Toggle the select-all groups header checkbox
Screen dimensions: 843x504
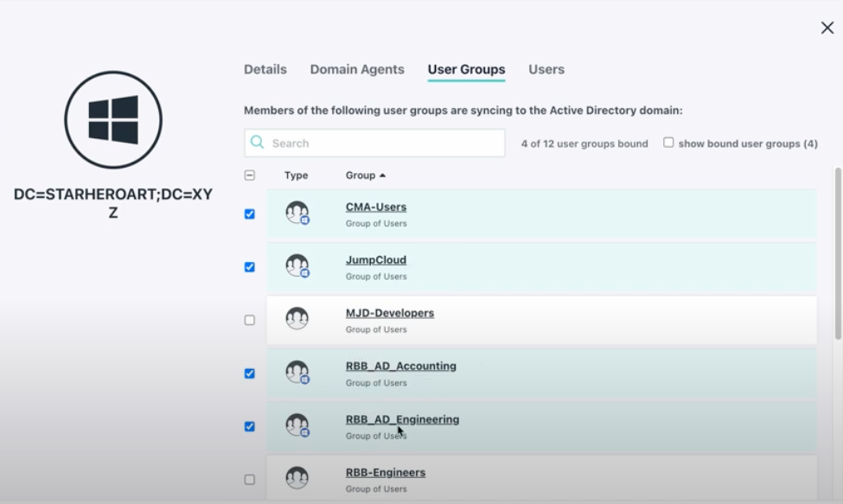coord(250,175)
